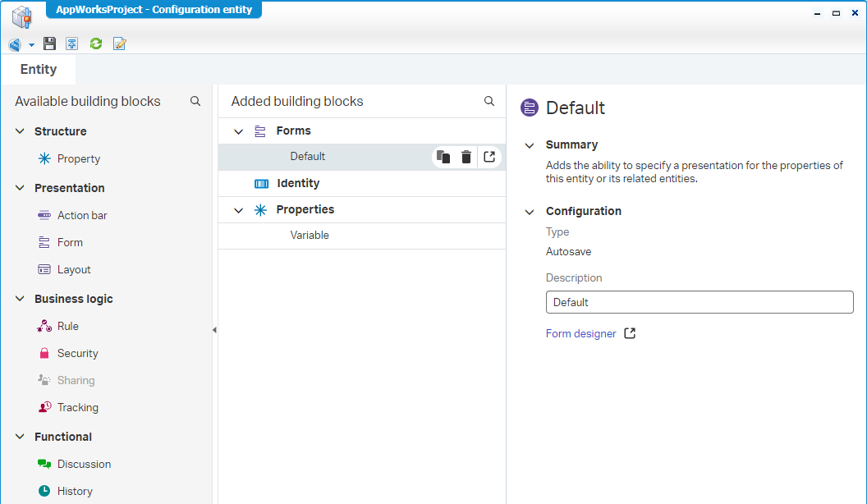Viewport: 867px width, 504px height.
Task: Open the Form designer link
Action: tap(581, 333)
